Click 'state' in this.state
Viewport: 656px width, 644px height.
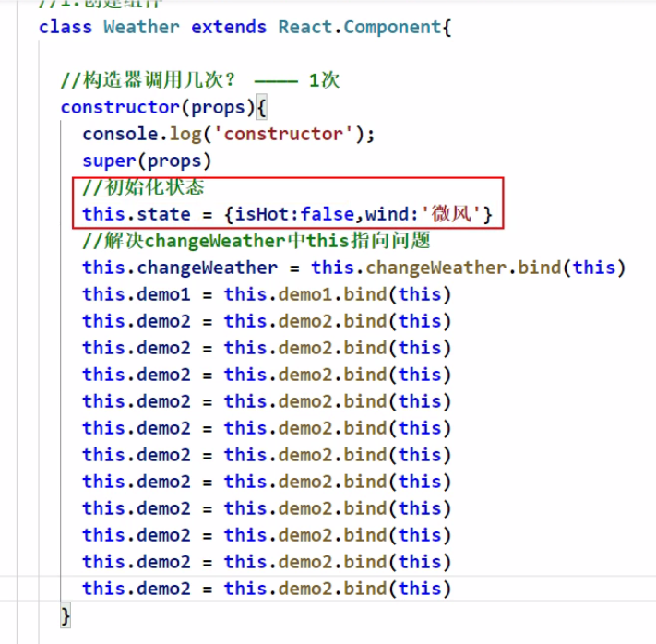coord(163,214)
